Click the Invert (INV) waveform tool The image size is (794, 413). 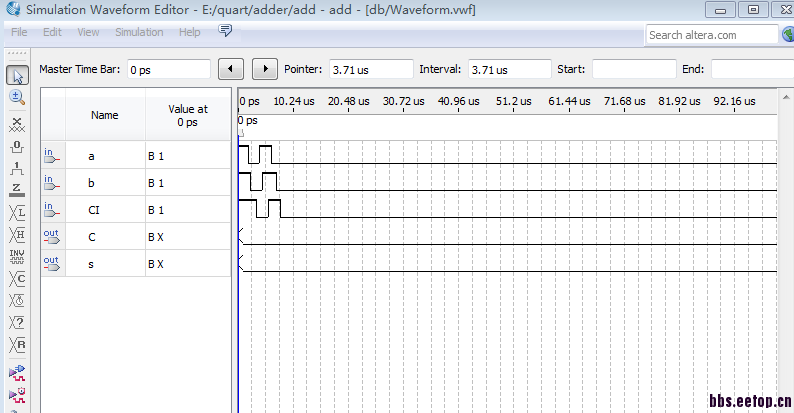point(17,257)
